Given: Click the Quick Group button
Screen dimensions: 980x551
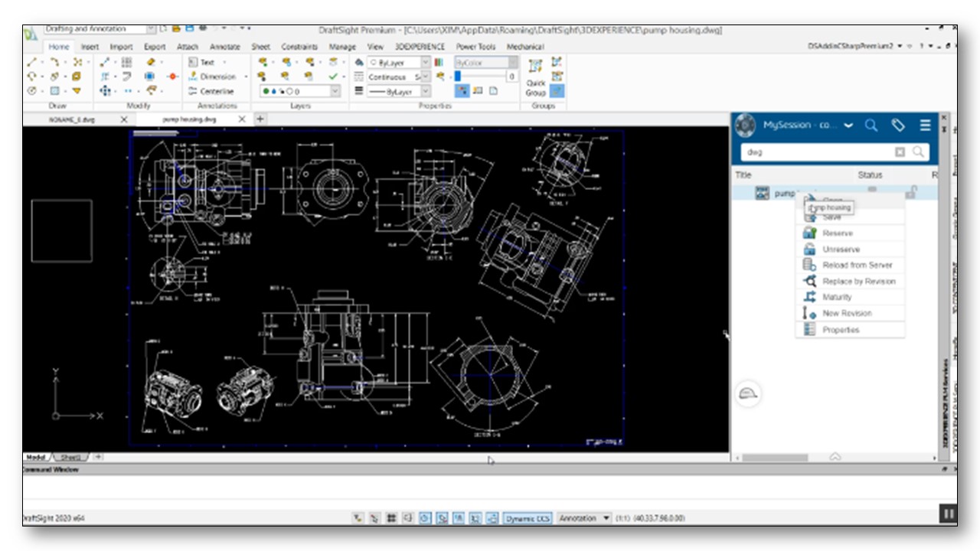Looking at the screenshot, I should click(536, 77).
